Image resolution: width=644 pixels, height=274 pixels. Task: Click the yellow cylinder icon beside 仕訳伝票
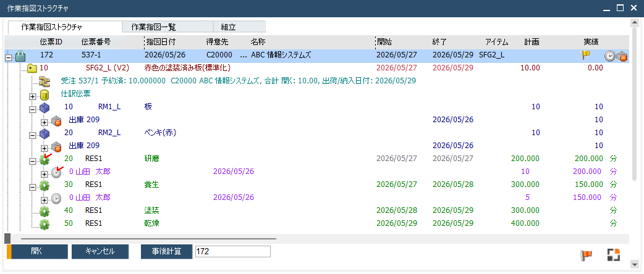(44, 96)
